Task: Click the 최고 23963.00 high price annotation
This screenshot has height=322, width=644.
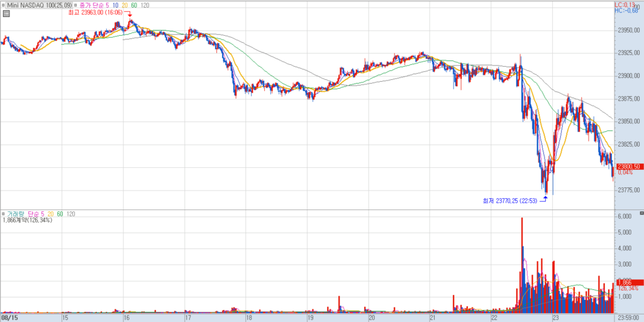Action: (94, 11)
